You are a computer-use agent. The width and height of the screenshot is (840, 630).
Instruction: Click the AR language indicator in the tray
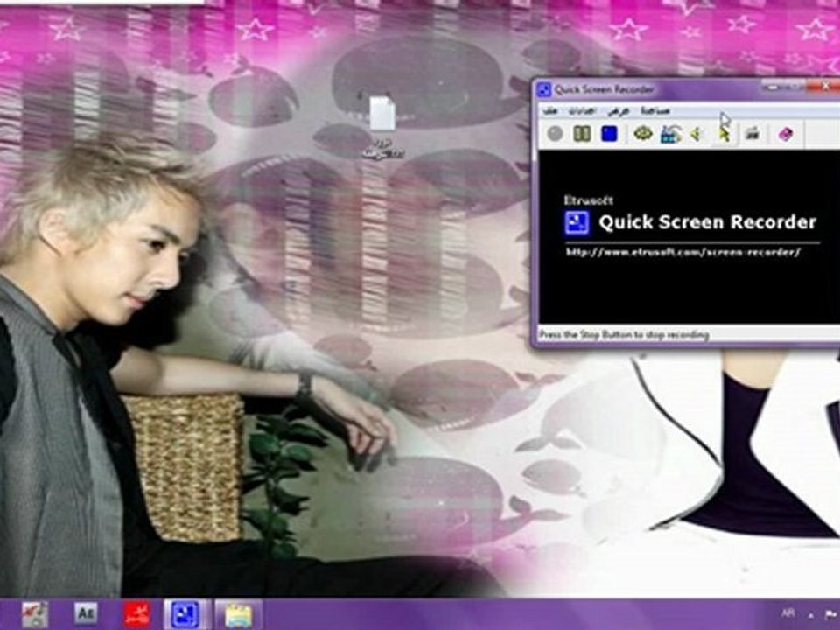click(x=788, y=614)
